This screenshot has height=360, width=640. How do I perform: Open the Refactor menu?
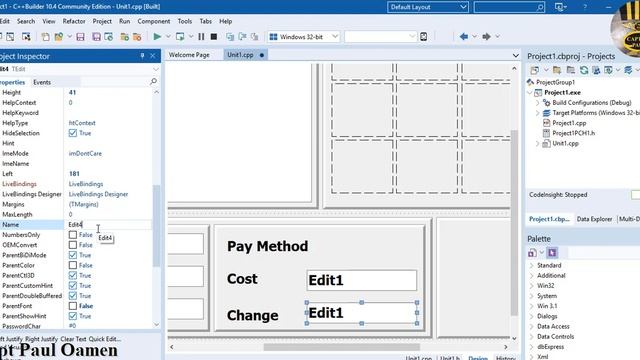pyautogui.click(x=74, y=21)
